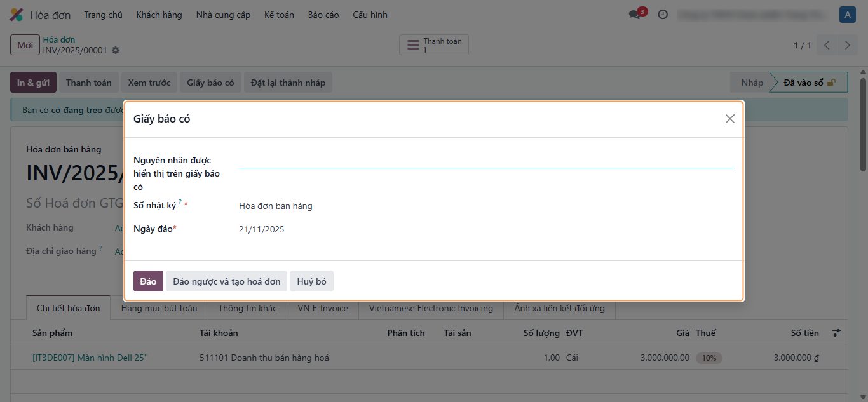Open the Kế toán menu

pos(279,15)
